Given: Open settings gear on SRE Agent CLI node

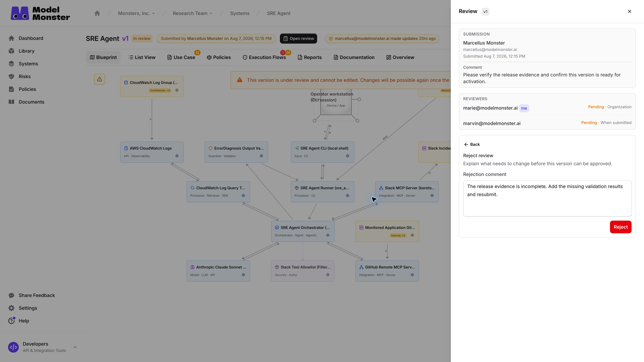Looking at the screenshot, I should (x=348, y=156).
